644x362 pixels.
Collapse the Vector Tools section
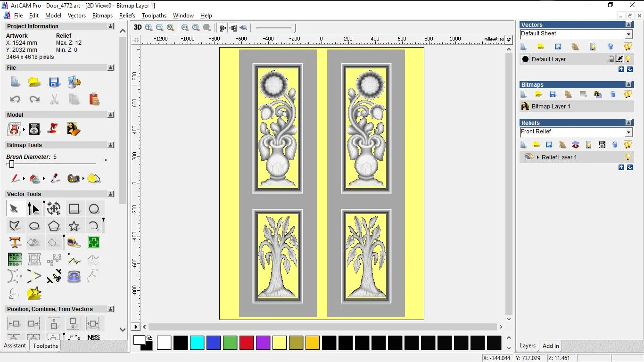[111, 194]
